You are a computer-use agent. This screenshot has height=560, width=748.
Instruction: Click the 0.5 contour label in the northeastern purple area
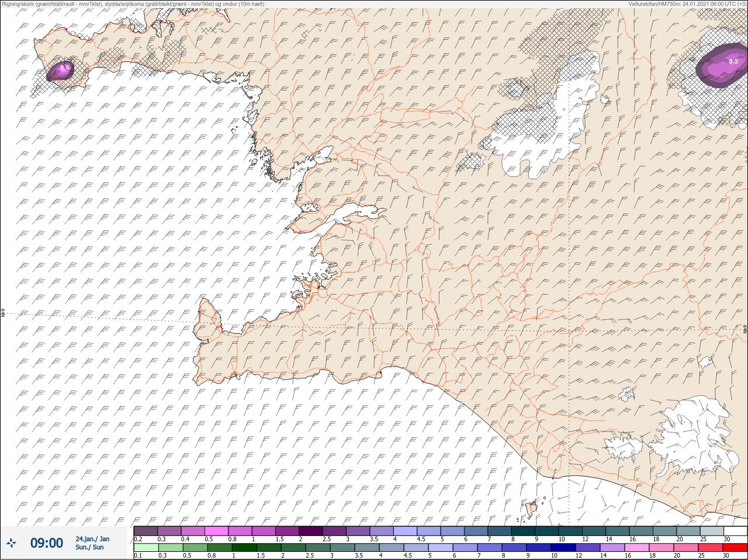pos(733,61)
